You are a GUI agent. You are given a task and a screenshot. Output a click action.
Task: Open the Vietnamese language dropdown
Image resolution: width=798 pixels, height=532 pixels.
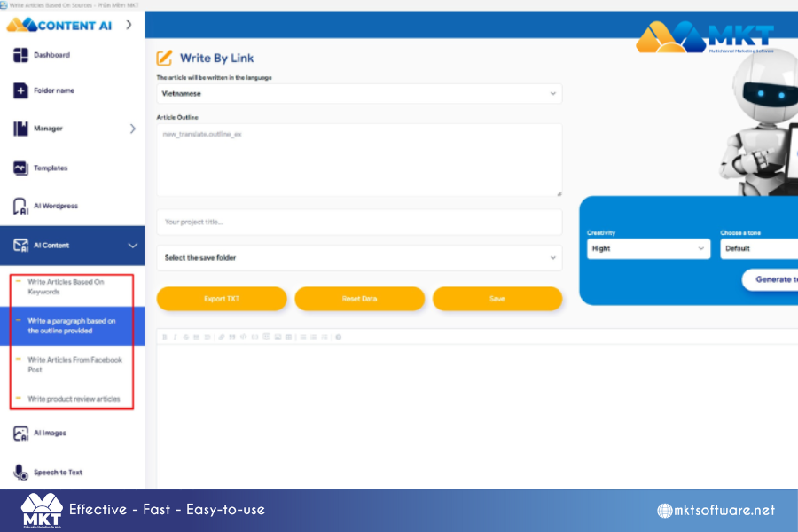click(359, 94)
